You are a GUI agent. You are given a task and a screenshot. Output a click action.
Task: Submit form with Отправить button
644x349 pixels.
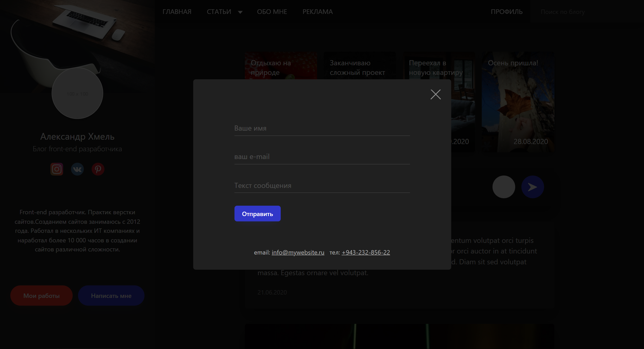coord(257,213)
